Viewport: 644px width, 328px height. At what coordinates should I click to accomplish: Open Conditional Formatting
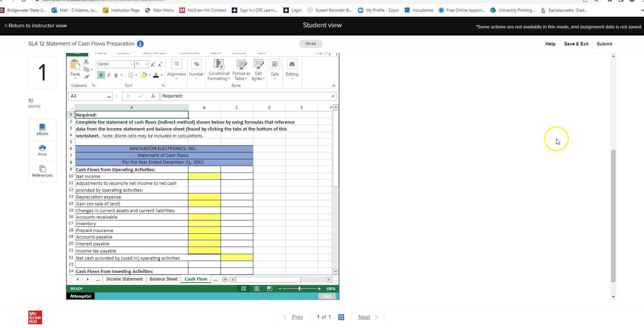tap(219, 70)
